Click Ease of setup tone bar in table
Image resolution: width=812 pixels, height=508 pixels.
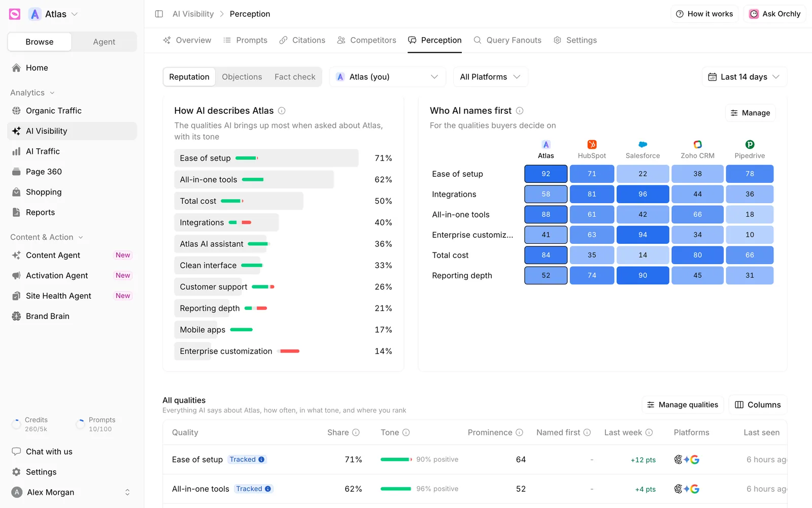click(x=396, y=459)
